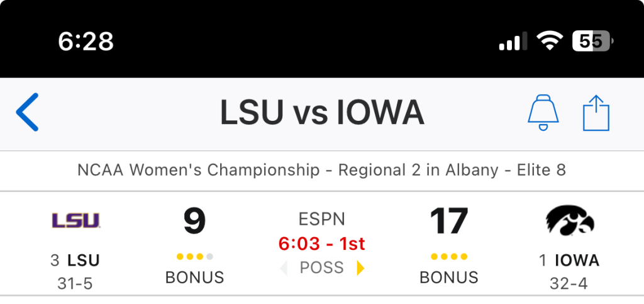This screenshot has height=304, width=644.
Task: Tap the Iowa score of 17
Action: point(449,221)
